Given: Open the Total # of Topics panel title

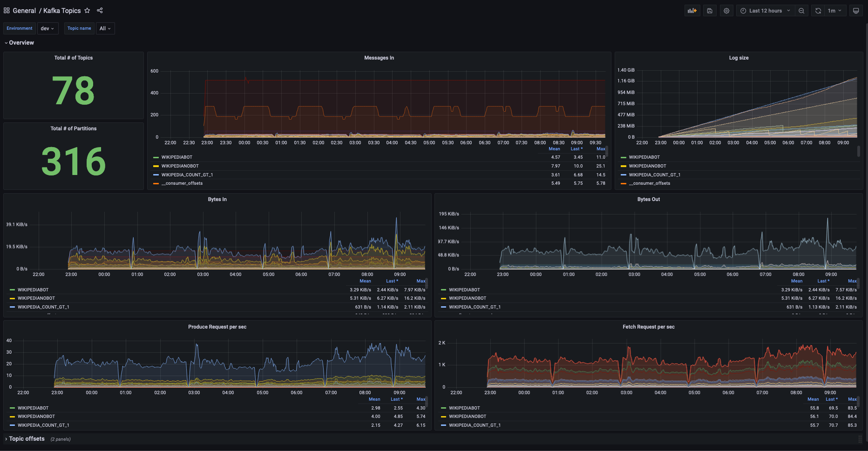Looking at the screenshot, I should 74,58.
